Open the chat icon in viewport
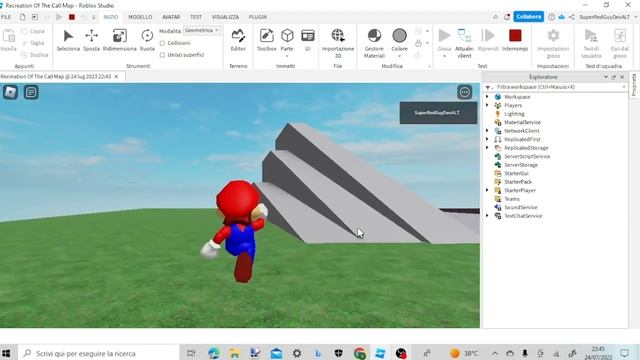Image resolution: width=640 pixels, height=360 pixels. pyautogui.click(x=31, y=92)
